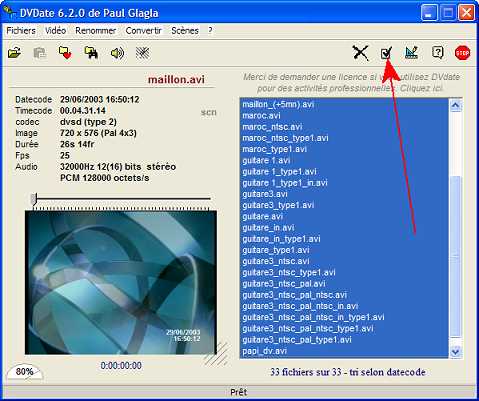Image resolution: width=479 pixels, height=401 pixels.
Task: Click the 80% zoom dial
Action: click(25, 372)
